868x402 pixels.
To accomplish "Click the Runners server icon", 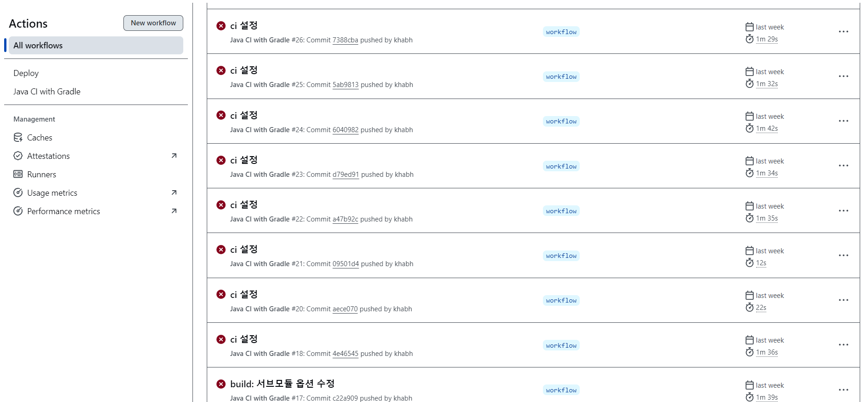I will tap(18, 174).
